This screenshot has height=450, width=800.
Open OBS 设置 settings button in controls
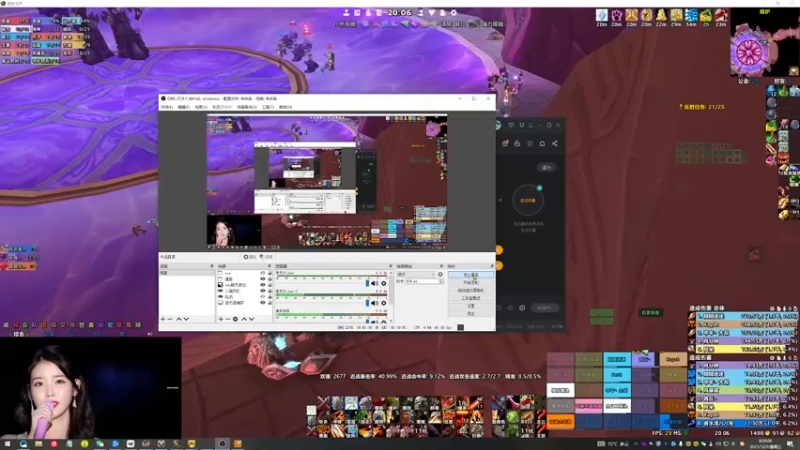[x=470, y=306]
